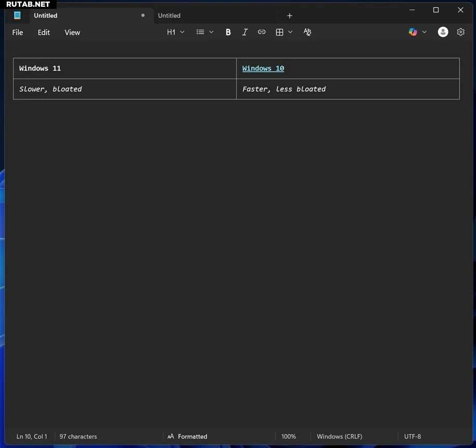Click the Windows 10 hyperlink
Image resolution: width=476 pixels, height=448 pixels.
pos(263,69)
